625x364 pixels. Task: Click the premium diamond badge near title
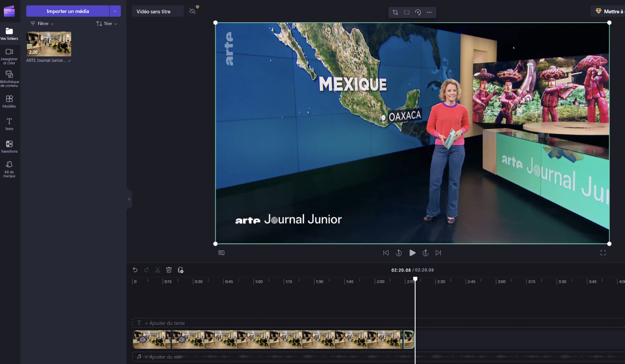(198, 7)
